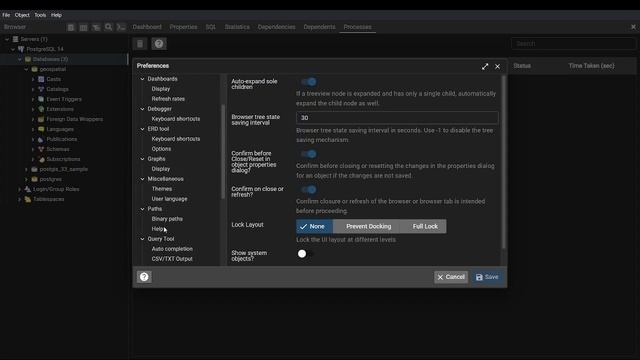This screenshot has height=360, width=640.
Task: Select Foreign Data Wrappers tree node
Action: (74, 119)
